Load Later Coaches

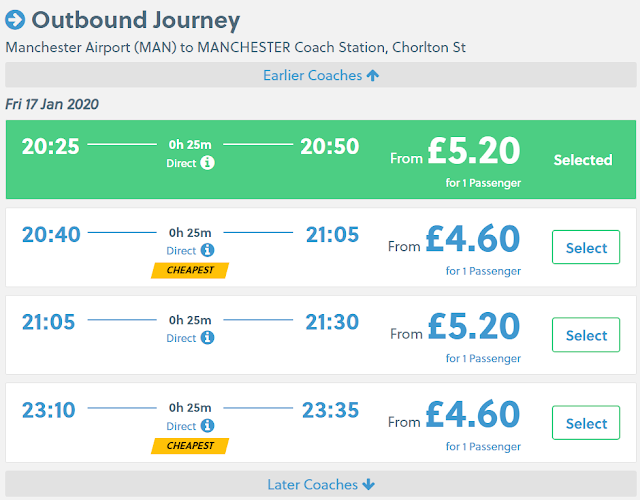(x=320, y=485)
